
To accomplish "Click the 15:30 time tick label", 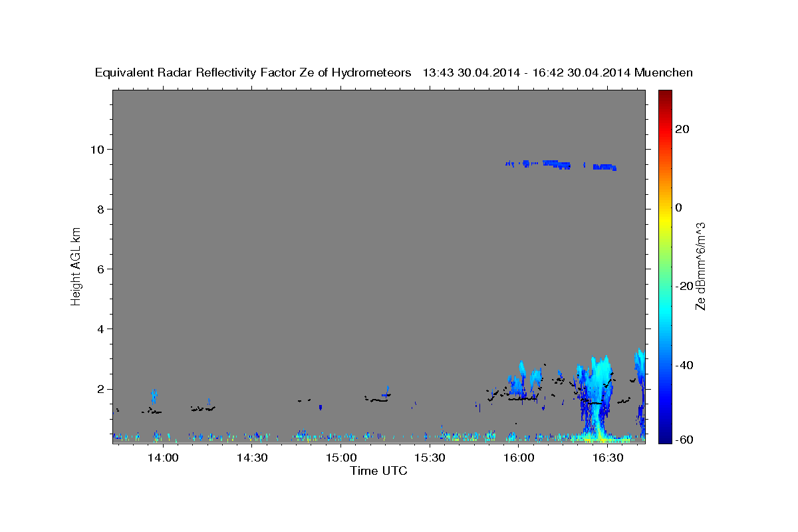I will 430,458.
